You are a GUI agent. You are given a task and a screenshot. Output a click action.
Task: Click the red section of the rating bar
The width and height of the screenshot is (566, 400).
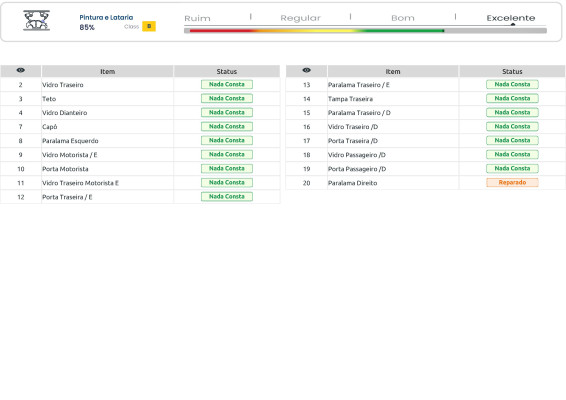pyautogui.click(x=220, y=31)
